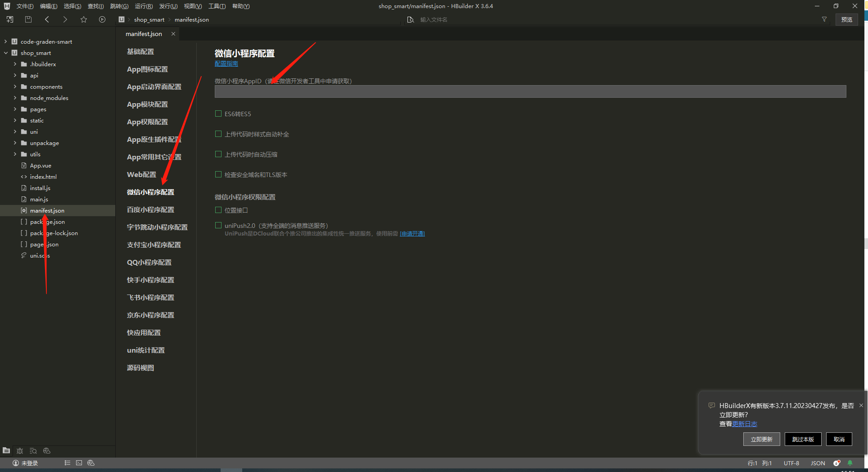This screenshot has height=472, width=868.
Task: Enable the ES6转ES5 checkbox
Action: click(218, 114)
